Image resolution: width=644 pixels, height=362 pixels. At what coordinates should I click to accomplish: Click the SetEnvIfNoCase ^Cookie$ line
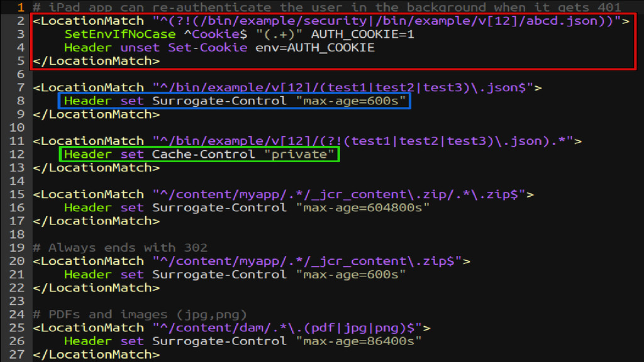tap(239, 35)
